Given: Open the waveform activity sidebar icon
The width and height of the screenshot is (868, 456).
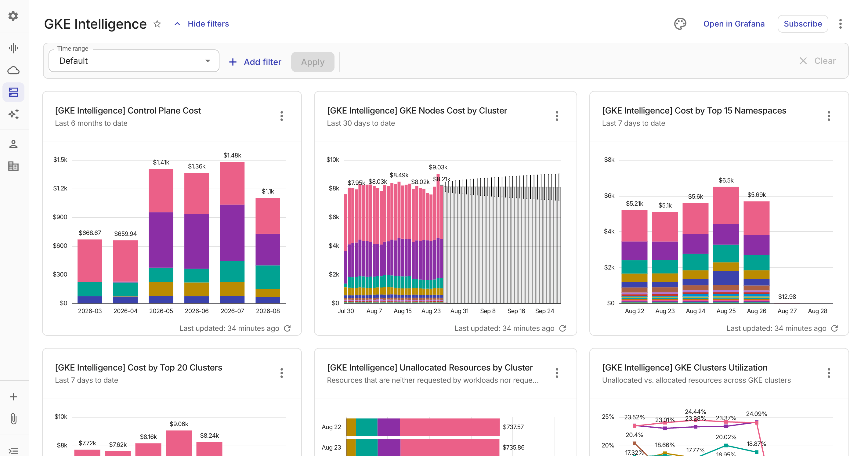Looking at the screenshot, I should point(13,48).
